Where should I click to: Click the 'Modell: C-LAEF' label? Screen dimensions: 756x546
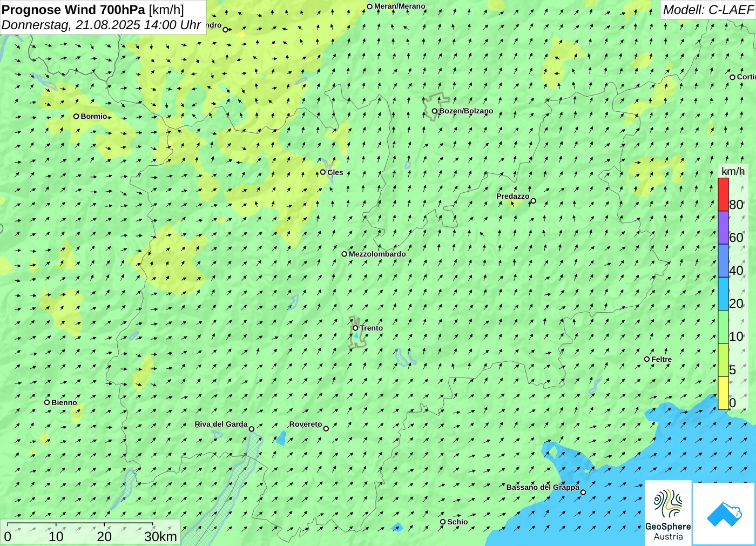coord(708,10)
